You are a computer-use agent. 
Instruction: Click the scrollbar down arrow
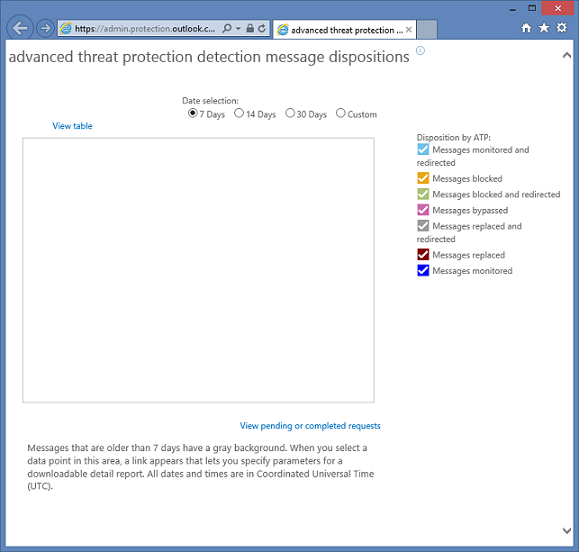pos(566,531)
